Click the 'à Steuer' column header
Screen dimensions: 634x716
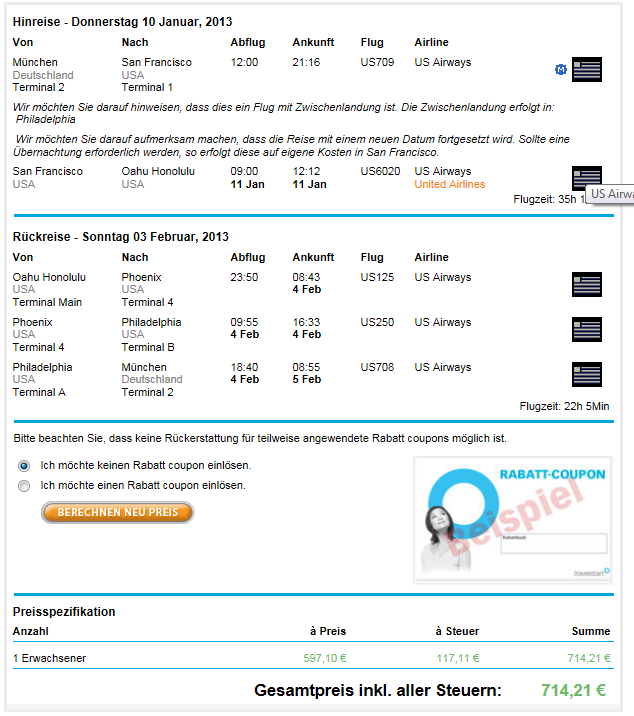click(x=457, y=632)
